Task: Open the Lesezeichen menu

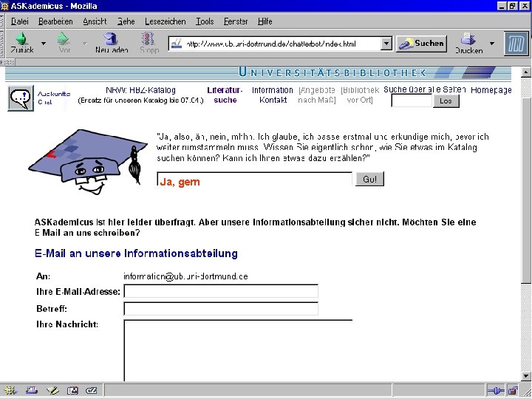Action: pyautogui.click(x=166, y=21)
